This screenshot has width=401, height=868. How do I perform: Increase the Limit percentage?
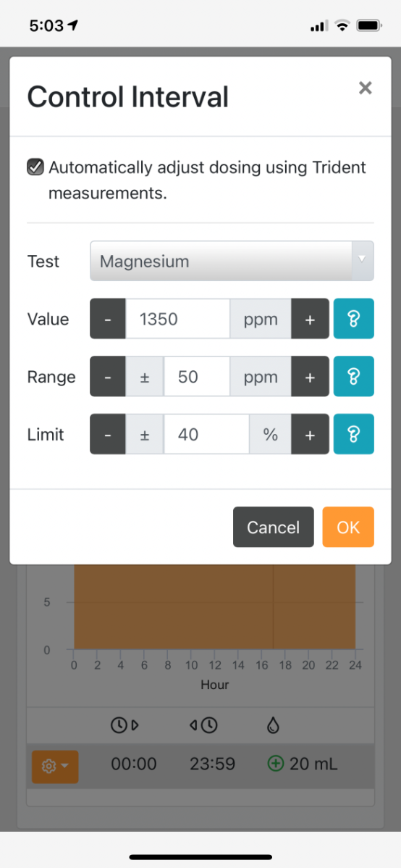310,434
